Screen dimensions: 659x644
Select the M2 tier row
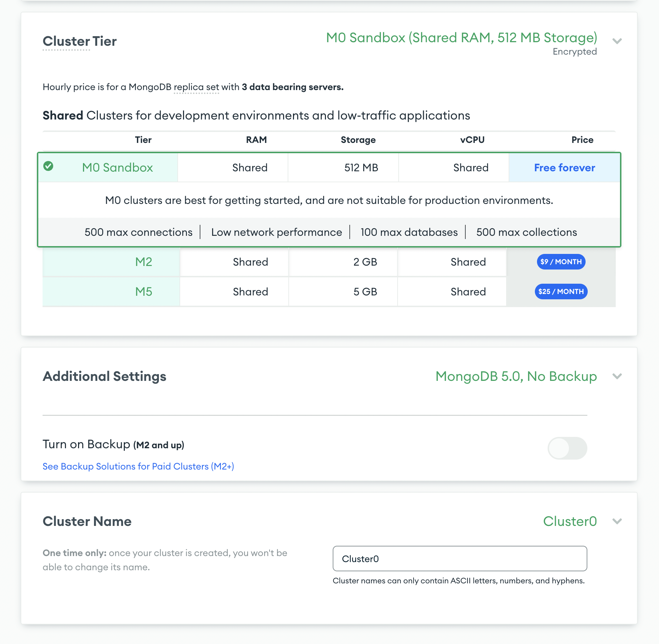pyautogui.click(x=329, y=262)
